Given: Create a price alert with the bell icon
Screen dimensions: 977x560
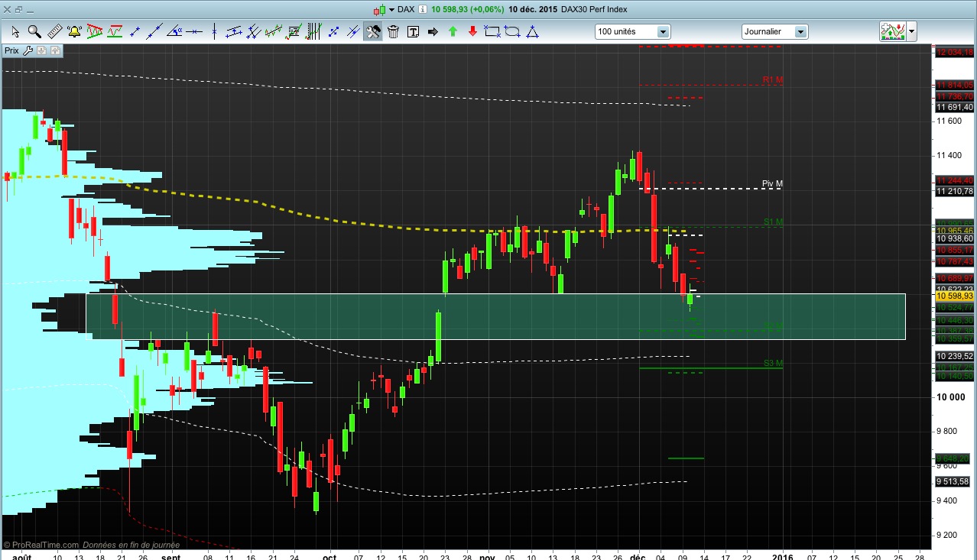Looking at the screenshot, I should tap(75, 31).
